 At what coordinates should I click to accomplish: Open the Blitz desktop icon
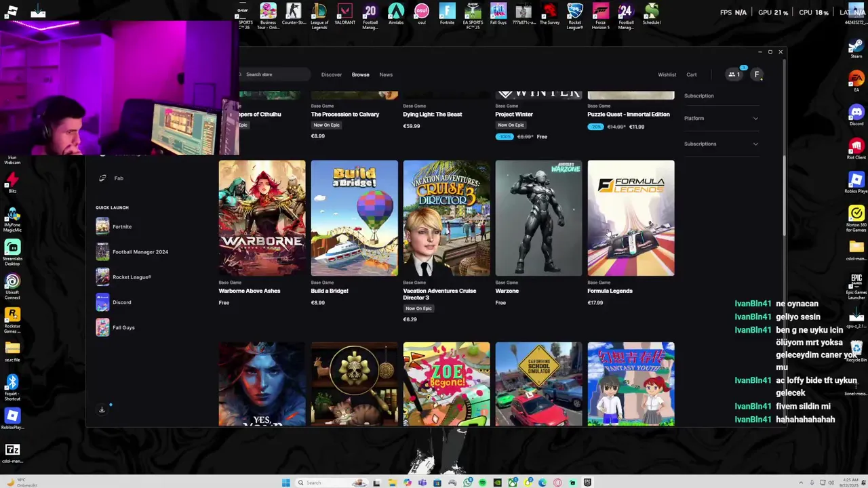click(12, 183)
